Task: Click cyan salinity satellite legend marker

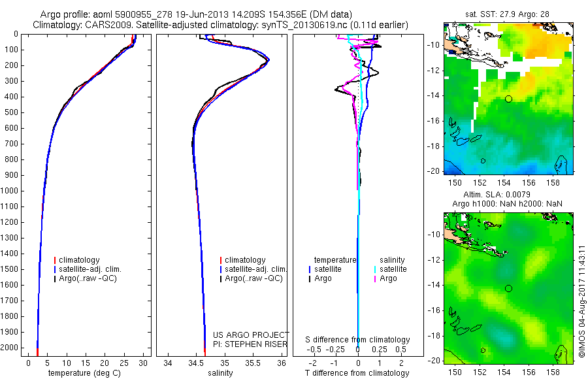Action: click(x=375, y=269)
